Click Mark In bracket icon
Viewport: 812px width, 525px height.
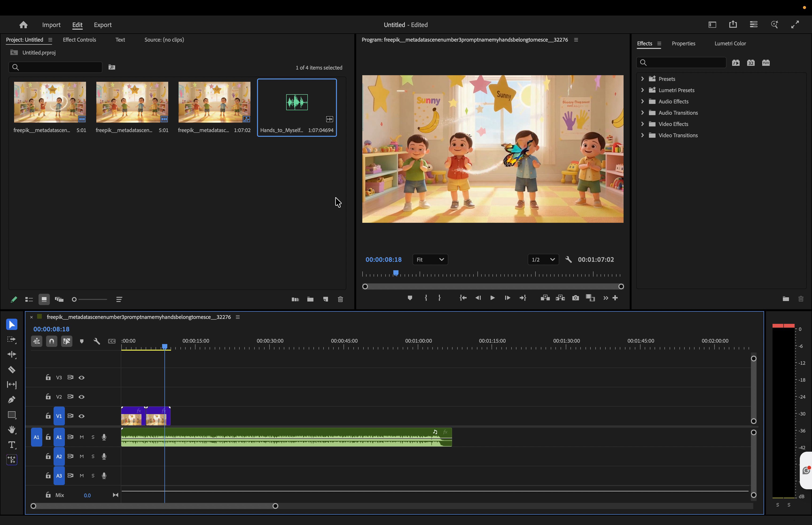point(426,298)
